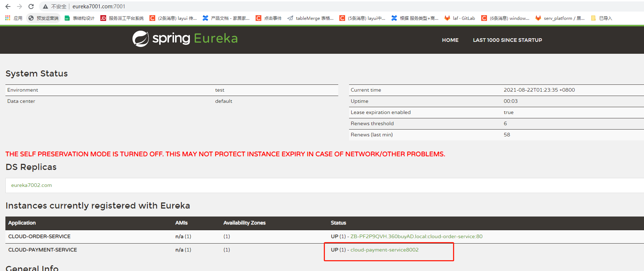This screenshot has width=644, height=271.
Task: Open the 已导入 bookmarks folder
Action: click(x=601, y=18)
